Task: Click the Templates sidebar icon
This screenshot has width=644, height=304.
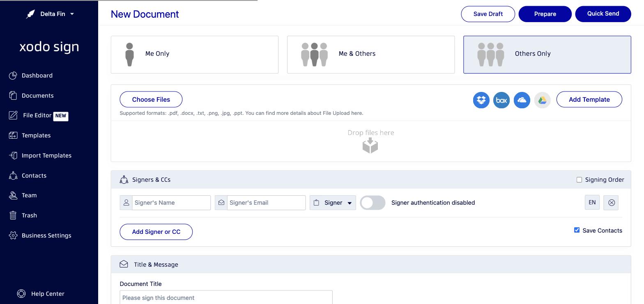Action: pyautogui.click(x=13, y=135)
